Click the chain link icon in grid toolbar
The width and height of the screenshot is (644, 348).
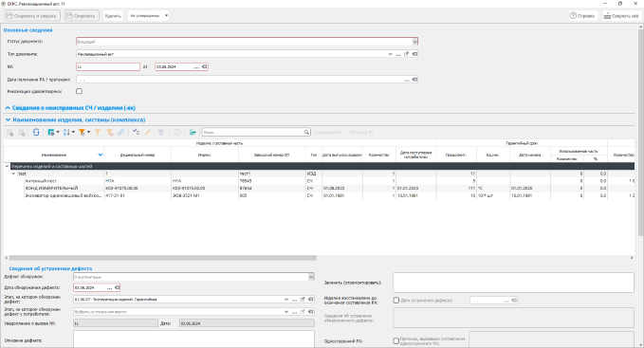(x=120, y=132)
